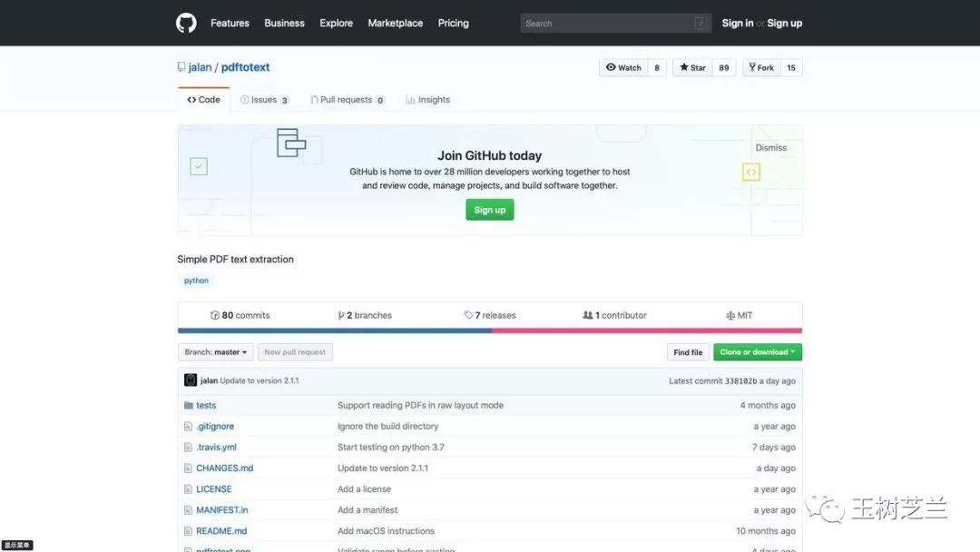The height and width of the screenshot is (552, 980).
Task: Switch to the Pull requests tab
Action: (348, 99)
